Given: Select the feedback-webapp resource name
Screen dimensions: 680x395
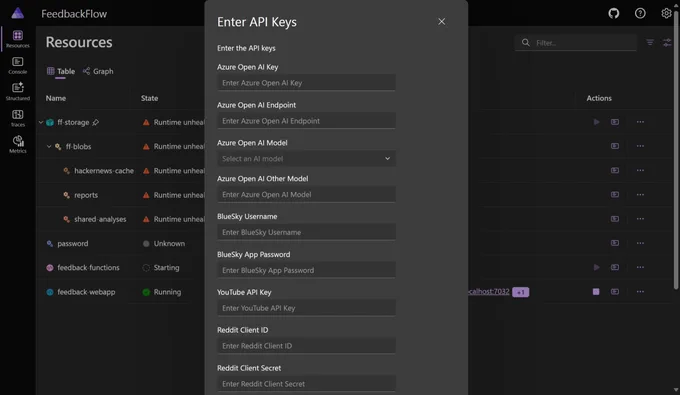Looking at the screenshot, I should point(86,292).
